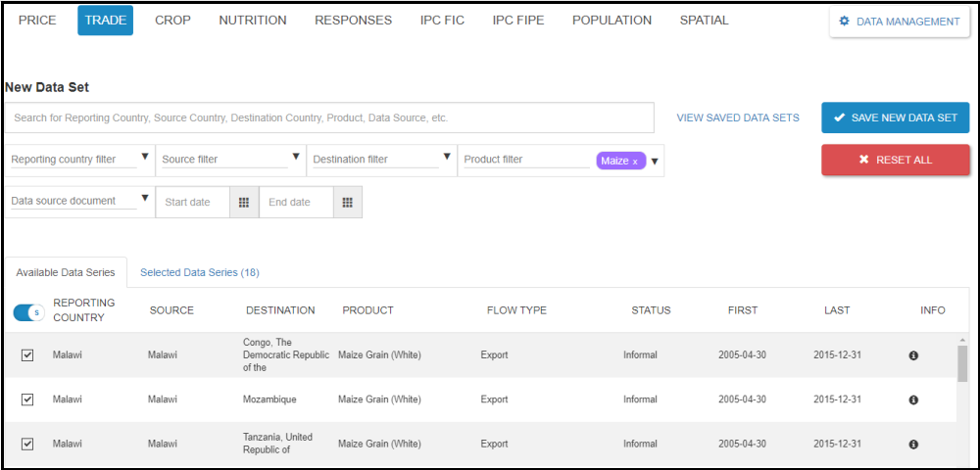The image size is (980, 470).
Task: Open Start date calendar picker icon
Action: (245, 203)
